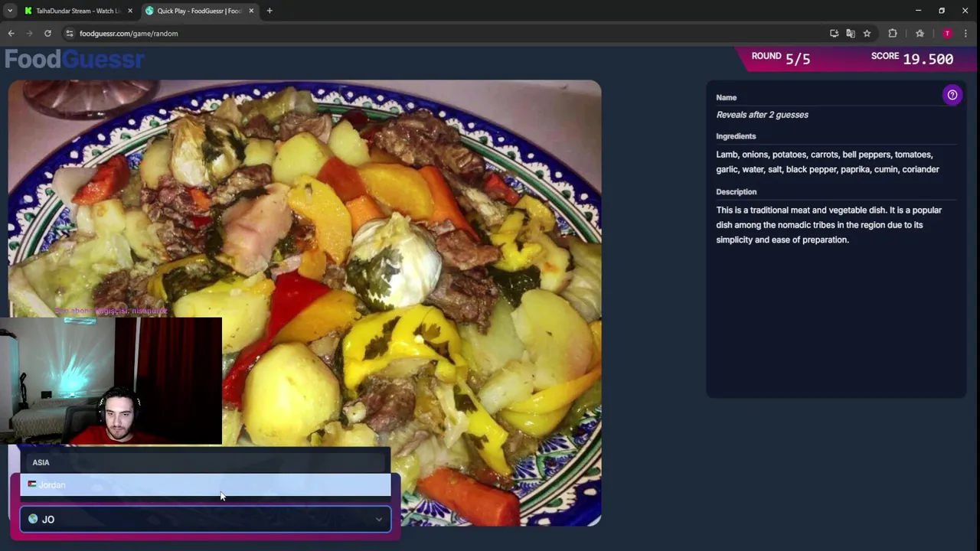The image size is (980, 551).
Task: Open the Chrome profile avatar T
Action: click(947, 34)
